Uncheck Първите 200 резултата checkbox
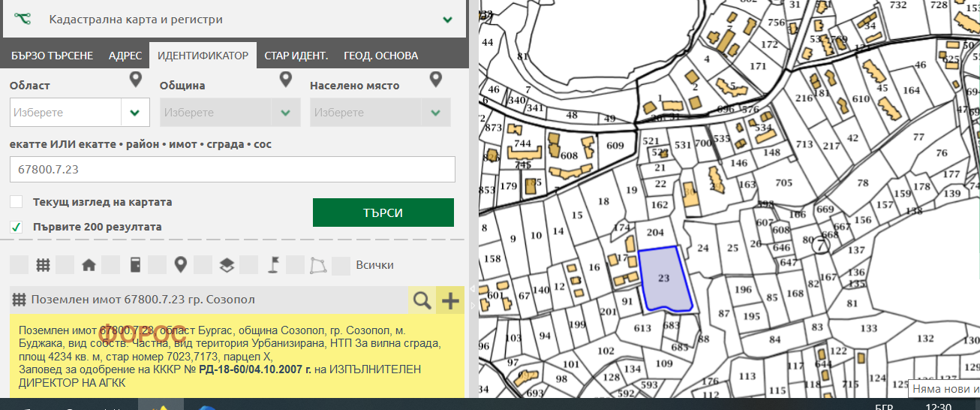 [17, 227]
